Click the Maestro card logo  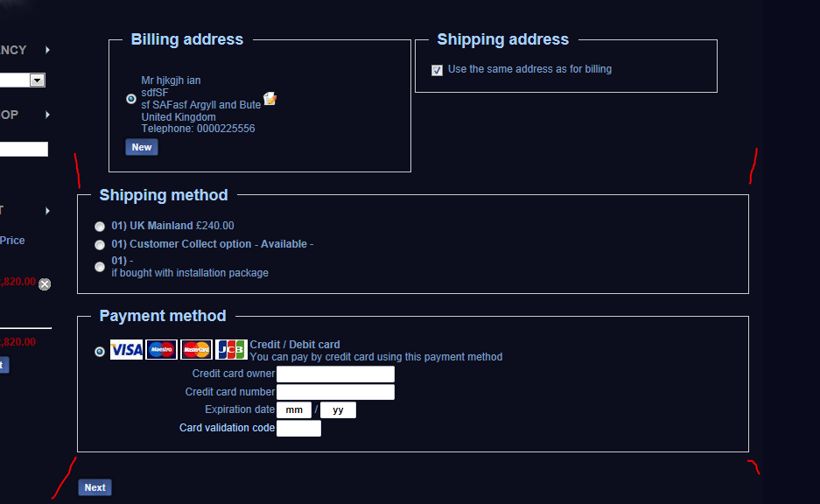tap(161, 350)
